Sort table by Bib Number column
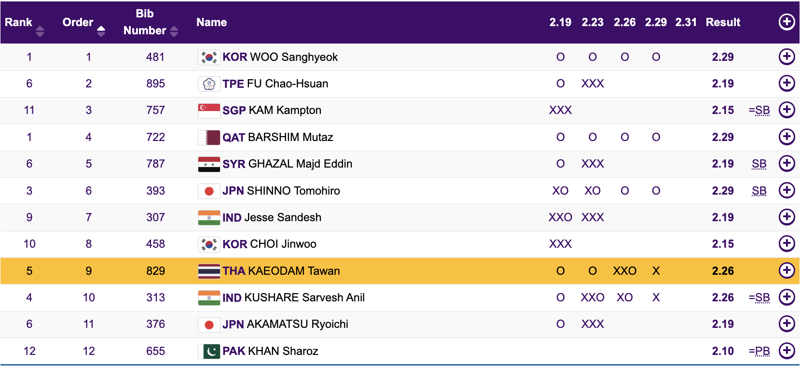The width and height of the screenshot is (800, 367). point(151,22)
